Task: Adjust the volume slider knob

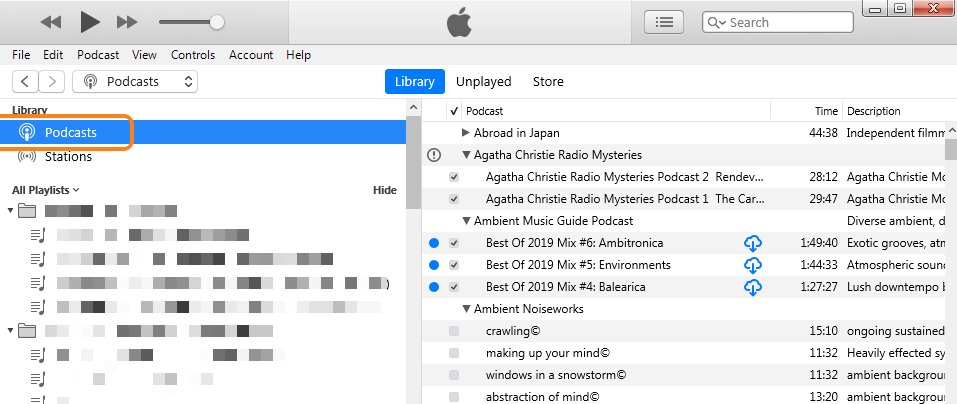Action: pos(216,23)
